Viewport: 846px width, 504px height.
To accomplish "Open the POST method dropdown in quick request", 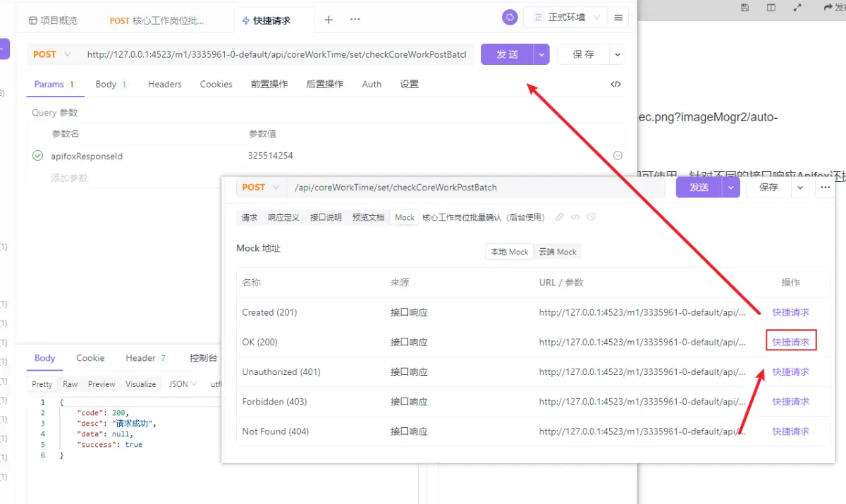I will (x=52, y=54).
